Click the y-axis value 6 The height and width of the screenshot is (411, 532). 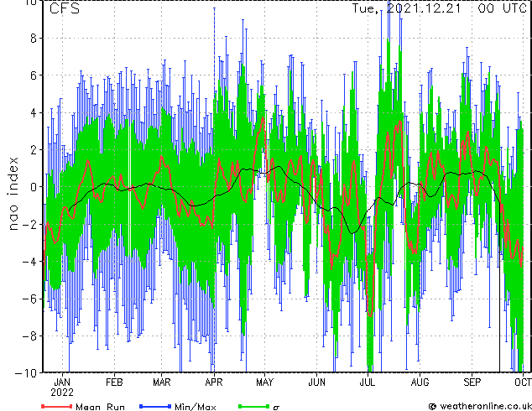(34, 75)
